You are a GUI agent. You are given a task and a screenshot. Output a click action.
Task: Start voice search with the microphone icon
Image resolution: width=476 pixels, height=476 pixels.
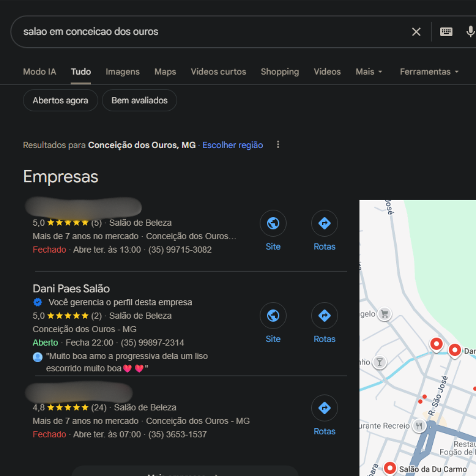tap(470, 32)
